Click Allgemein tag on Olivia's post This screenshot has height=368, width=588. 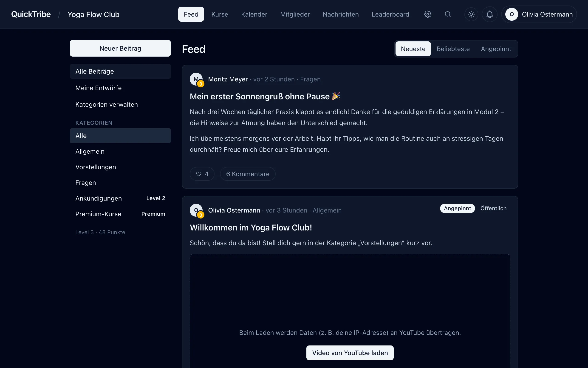click(x=327, y=210)
